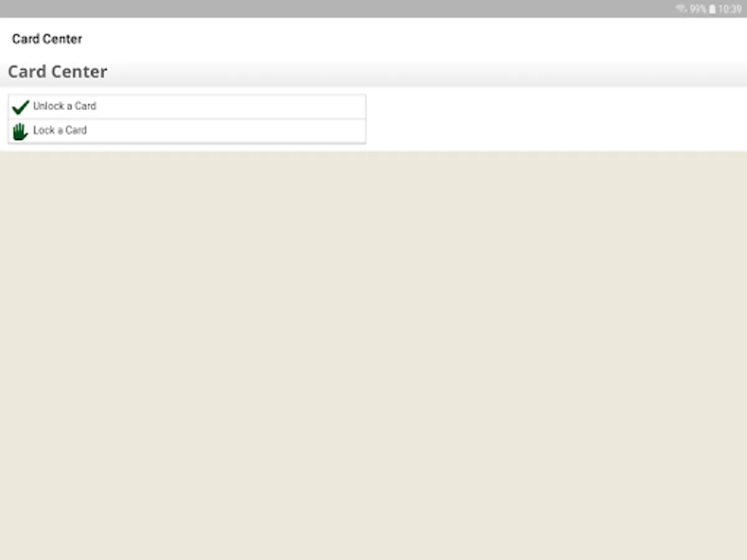Select the Unlock a Card label text
Image resolution: width=747 pixels, height=560 pixels.
click(x=65, y=106)
